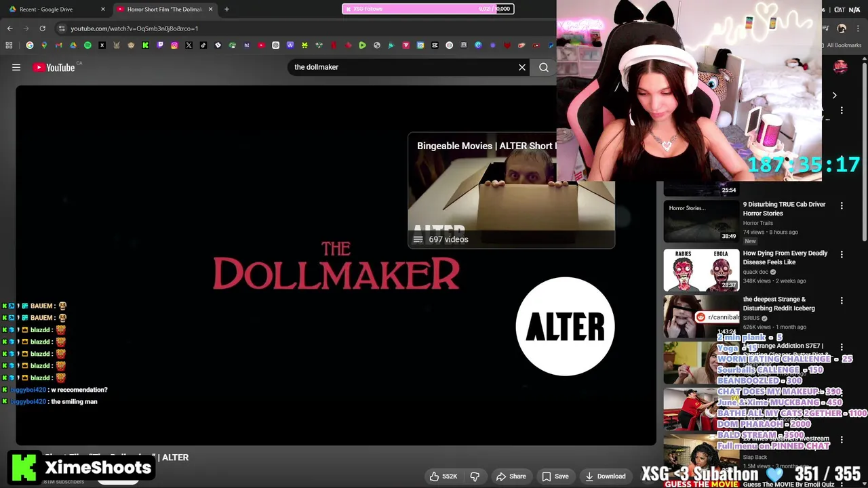Open options for 9 Disturbing TRUE Cab Driver video
This screenshot has width=868, height=488.
842,205
